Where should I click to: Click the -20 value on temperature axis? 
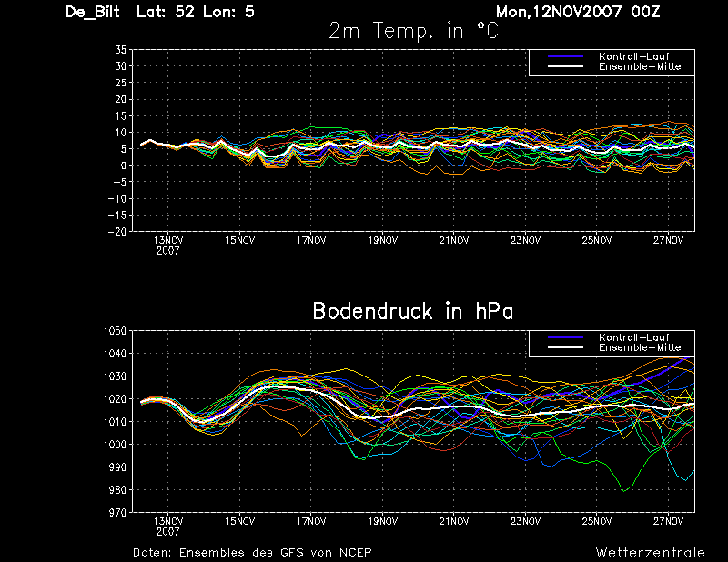117,232
